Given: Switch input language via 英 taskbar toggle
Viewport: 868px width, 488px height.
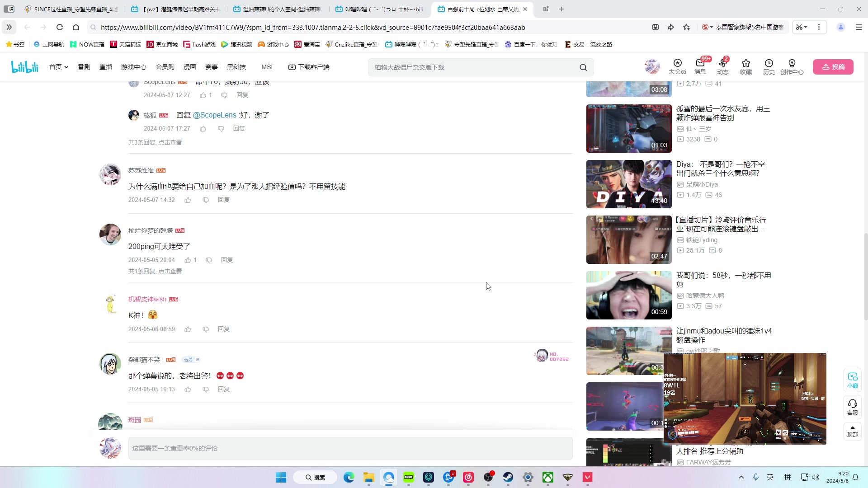Looking at the screenshot, I should click(x=770, y=477).
